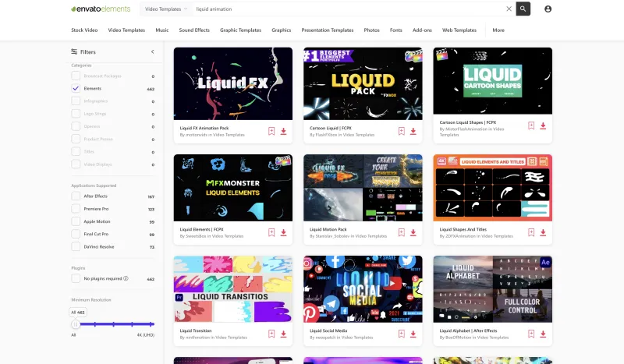Check the Broadcast Packages checkbox
Screen dimensions: 624x364
click(76, 76)
